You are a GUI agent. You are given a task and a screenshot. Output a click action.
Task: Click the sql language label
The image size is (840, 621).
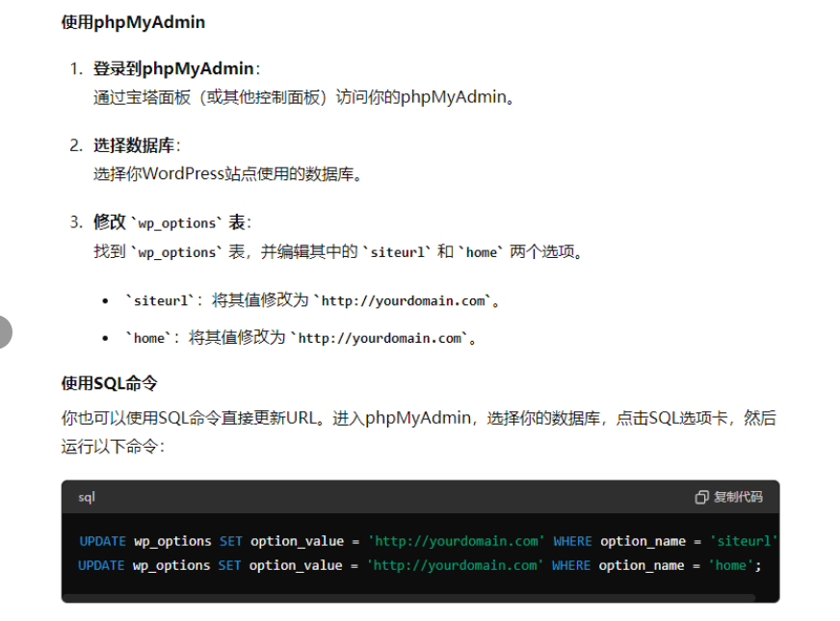[x=87, y=498]
